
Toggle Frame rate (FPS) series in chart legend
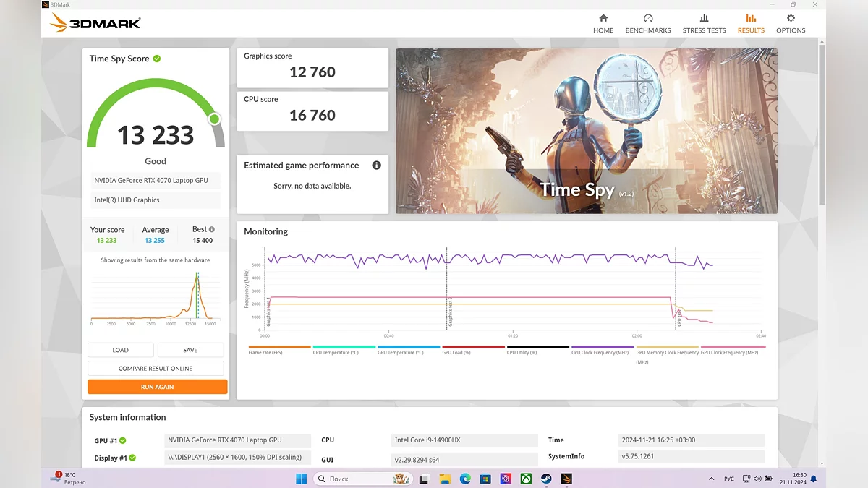(x=279, y=348)
